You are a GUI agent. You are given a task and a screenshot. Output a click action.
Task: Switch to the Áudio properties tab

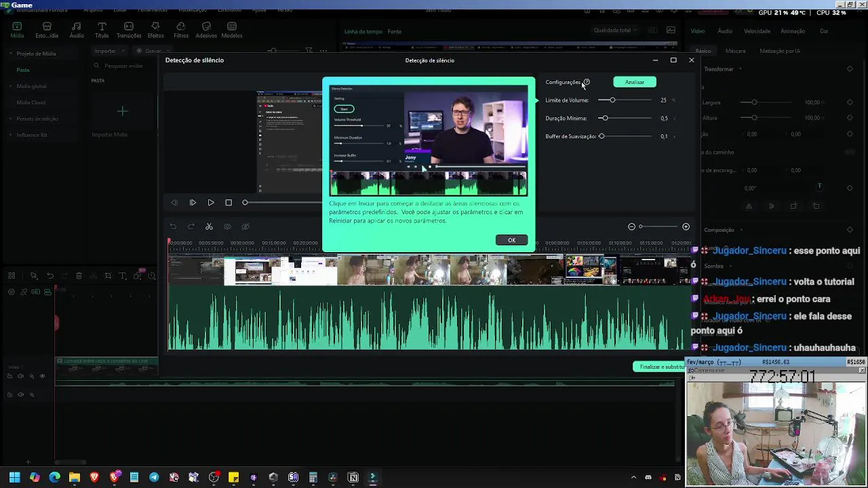725,31
